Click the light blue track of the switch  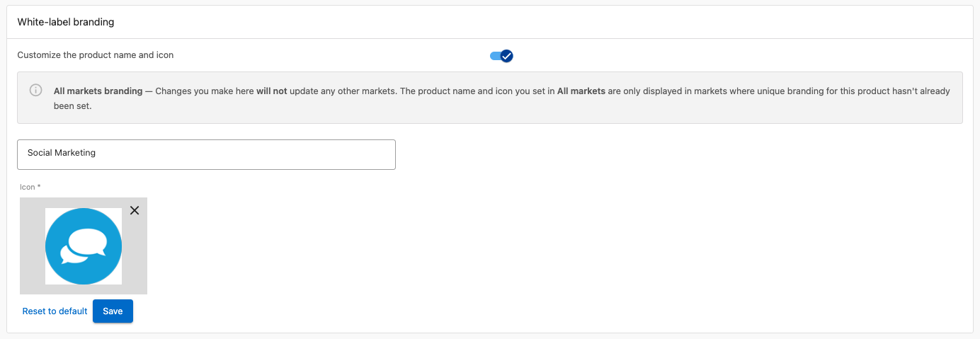(x=494, y=56)
